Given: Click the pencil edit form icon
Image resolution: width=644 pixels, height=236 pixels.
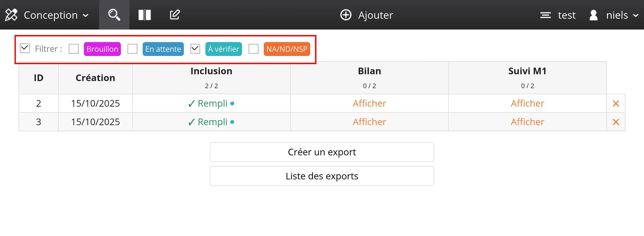Looking at the screenshot, I should (x=175, y=15).
